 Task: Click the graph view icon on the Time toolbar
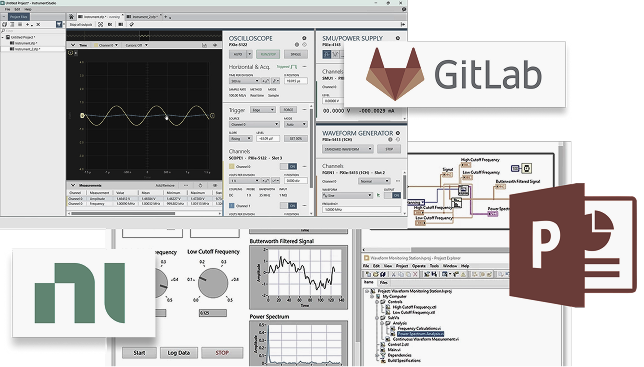[x=204, y=45]
